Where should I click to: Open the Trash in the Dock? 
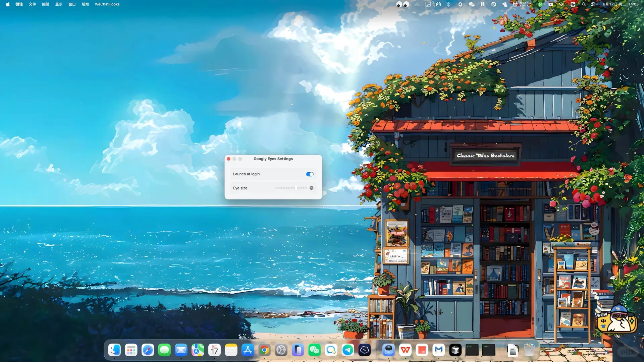(529, 350)
